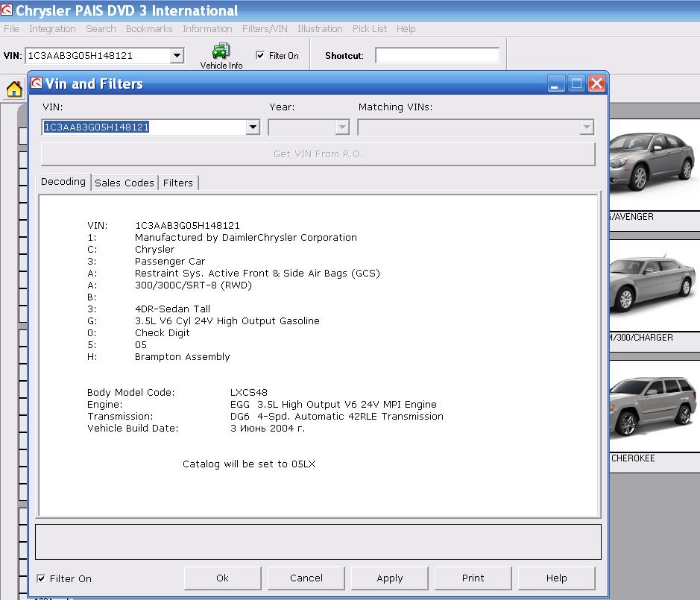Select the Avenger vehicle thumbnail
This screenshot has width=700, height=600.
(x=654, y=165)
